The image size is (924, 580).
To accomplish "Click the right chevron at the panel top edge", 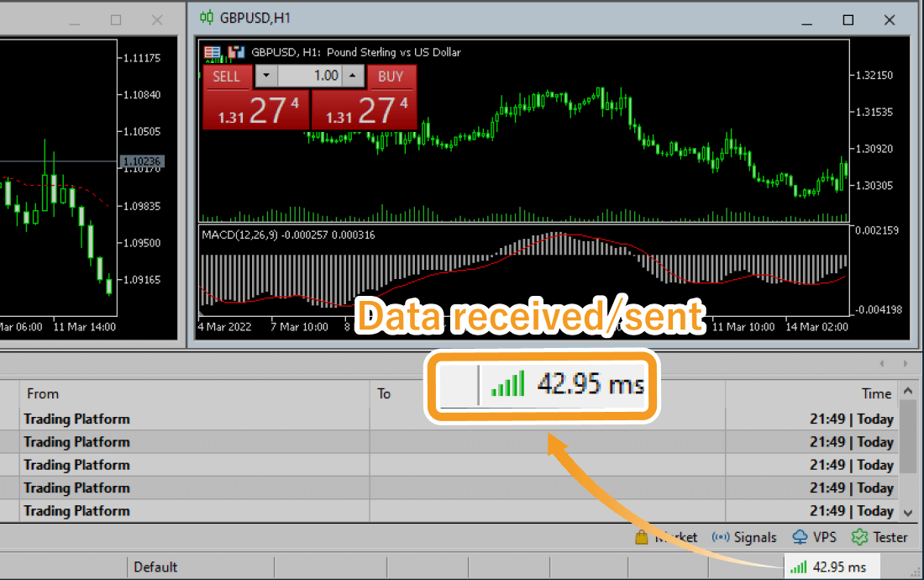I will (906, 363).
